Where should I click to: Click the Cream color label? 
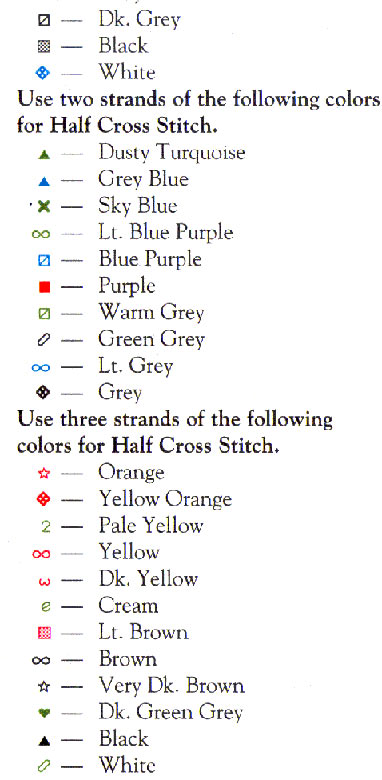pos(128,606)
